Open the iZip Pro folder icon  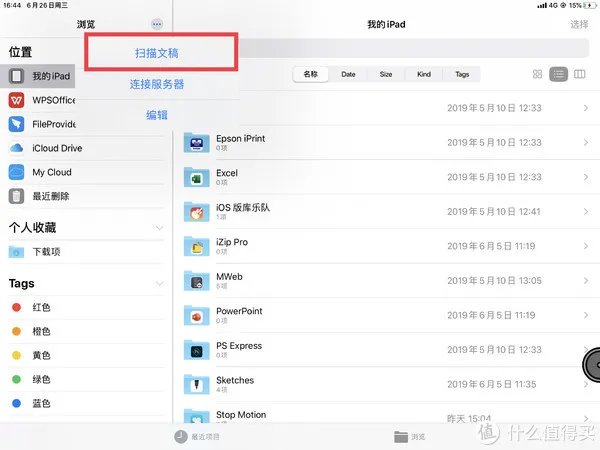[197, 246]
